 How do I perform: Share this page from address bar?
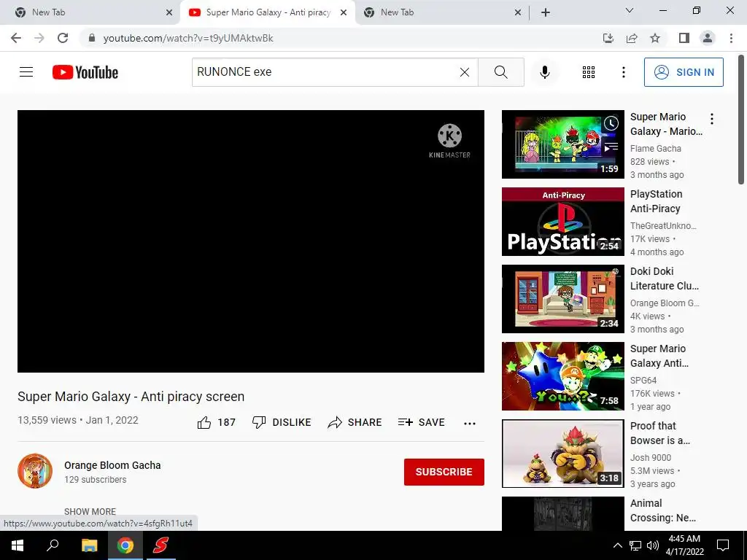[x=632, y=38]
